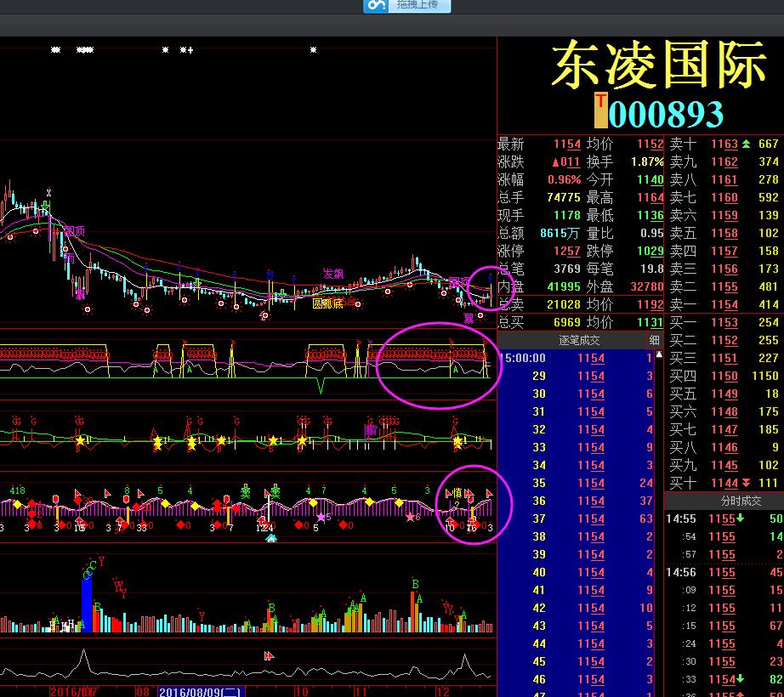This screenshot has width=784, height=697.
Task: Click the 外盘 value 32780
Action: click(x=646, y=286)
